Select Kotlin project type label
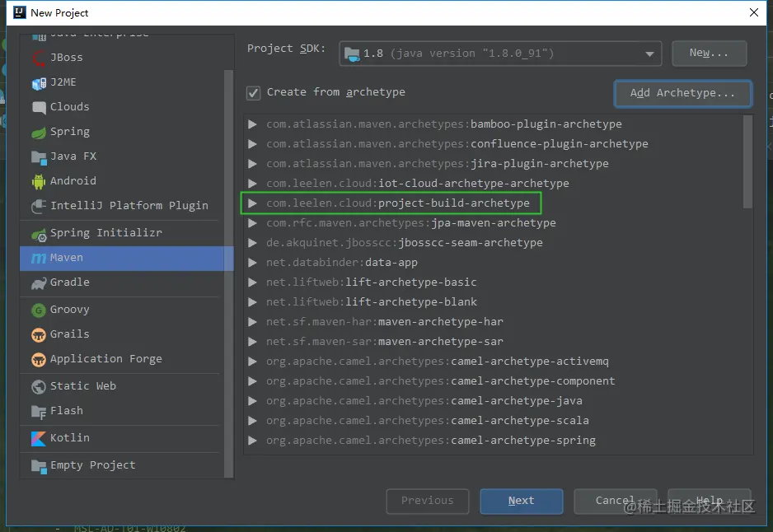This screenshot has width=773, height=532. click(70, 438)
